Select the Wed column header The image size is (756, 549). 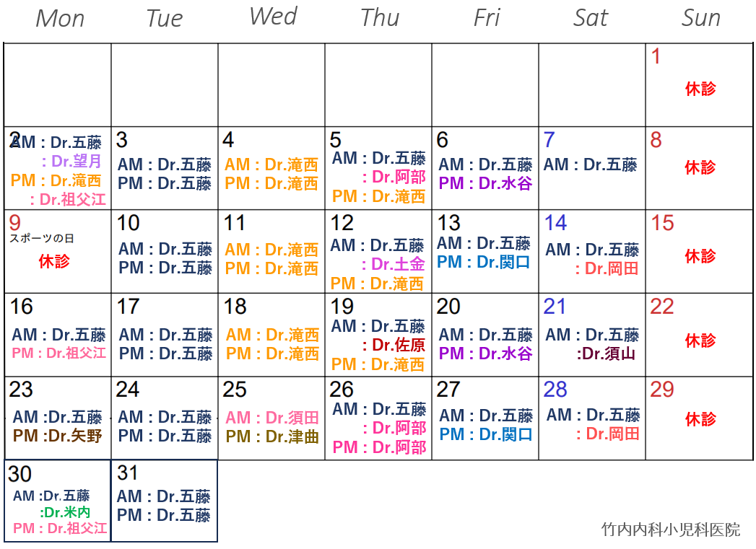(x=274, y=17)
